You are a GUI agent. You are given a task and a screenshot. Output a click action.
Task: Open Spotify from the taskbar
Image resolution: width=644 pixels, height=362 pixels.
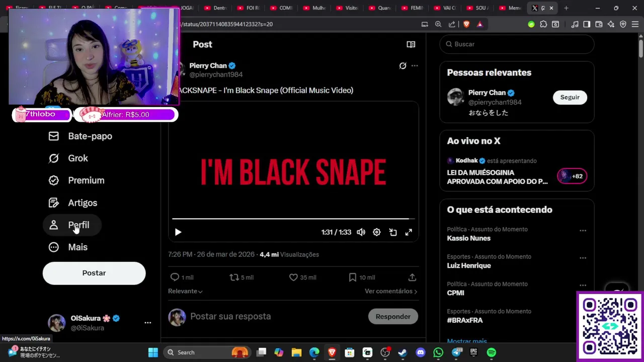point(492,352)
